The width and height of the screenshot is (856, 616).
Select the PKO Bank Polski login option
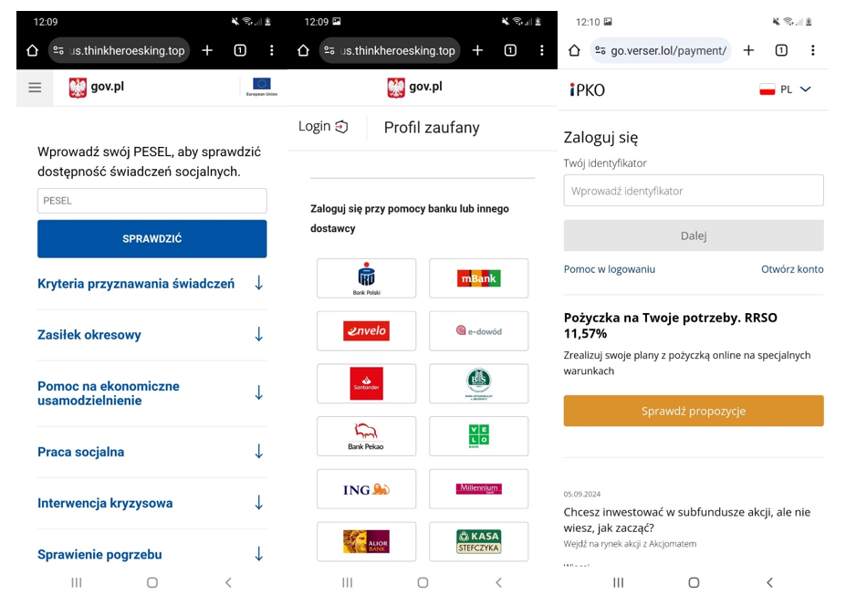click(x=366, y=278)
